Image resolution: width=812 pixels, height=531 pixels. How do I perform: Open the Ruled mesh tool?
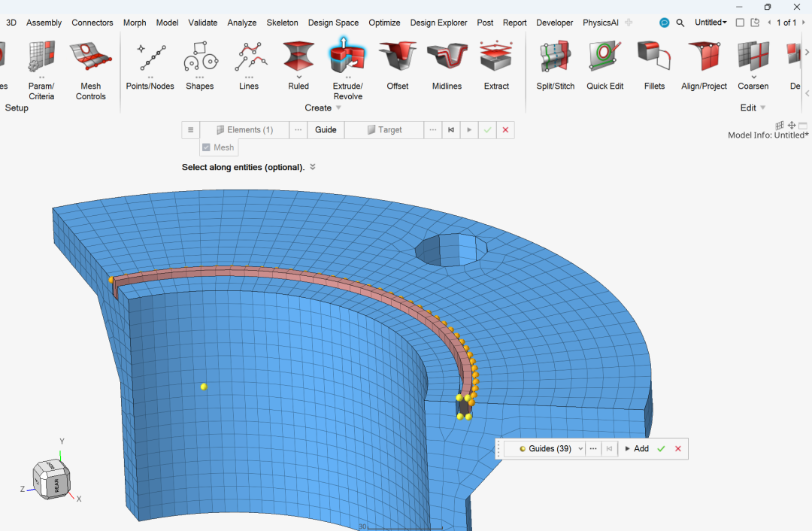(x=298, y=59)
